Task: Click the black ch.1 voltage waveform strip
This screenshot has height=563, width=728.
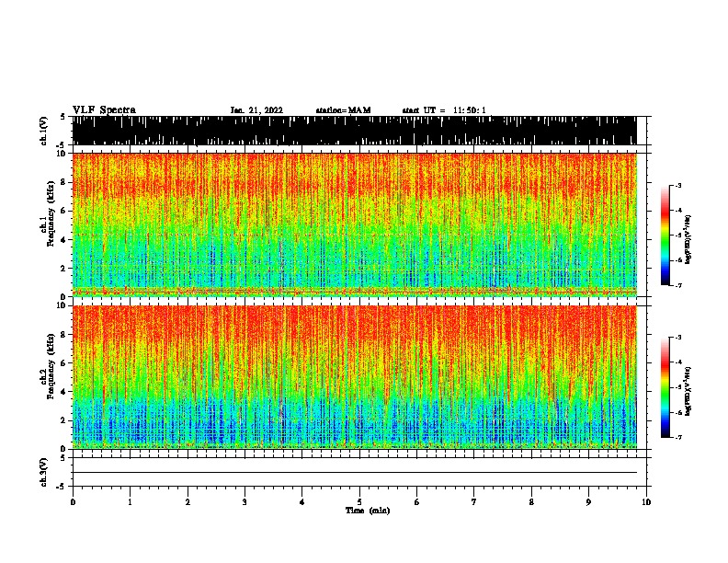Action: (355, 131)
